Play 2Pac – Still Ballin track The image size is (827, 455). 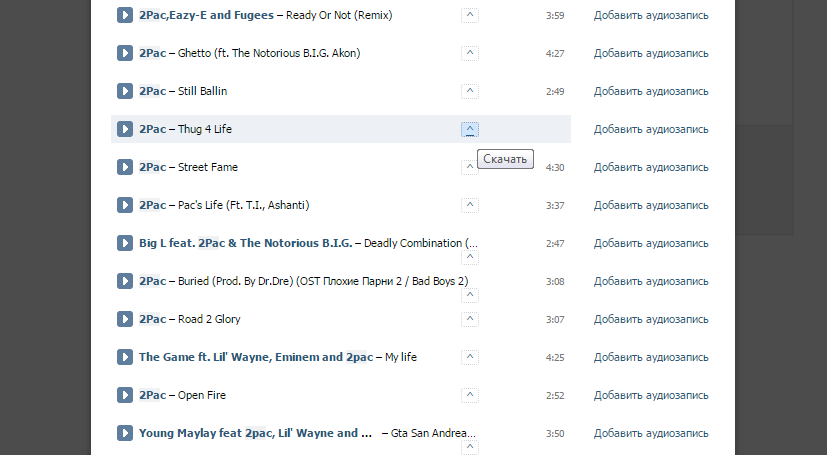coord(124,91)
